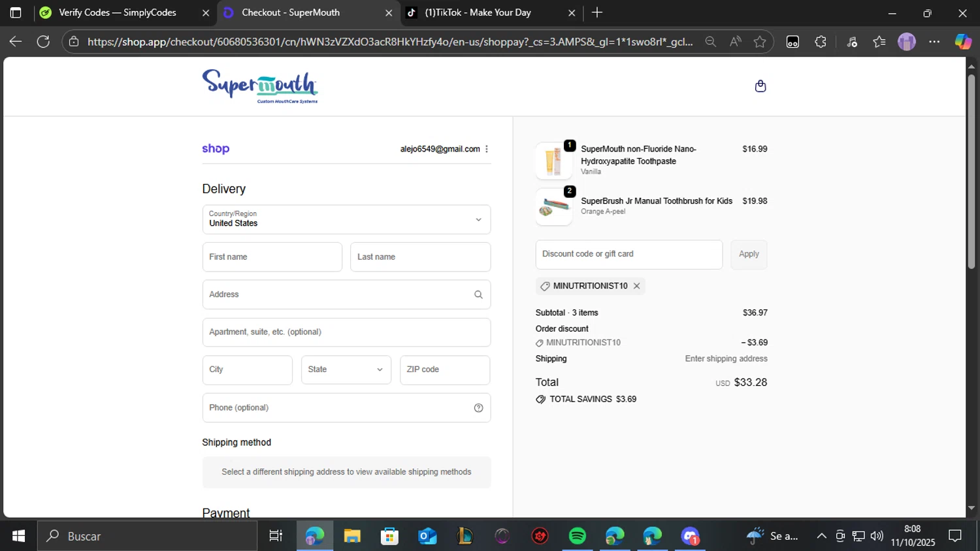Click the Discount code or gift card field
Screen dimensions: 980x551
[x=629, y=255]
